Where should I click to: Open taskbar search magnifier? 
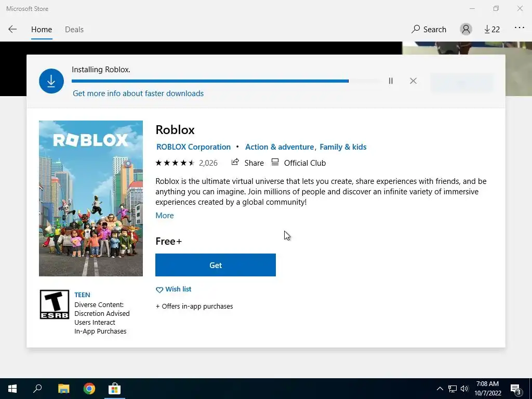(x=37, y=389)
